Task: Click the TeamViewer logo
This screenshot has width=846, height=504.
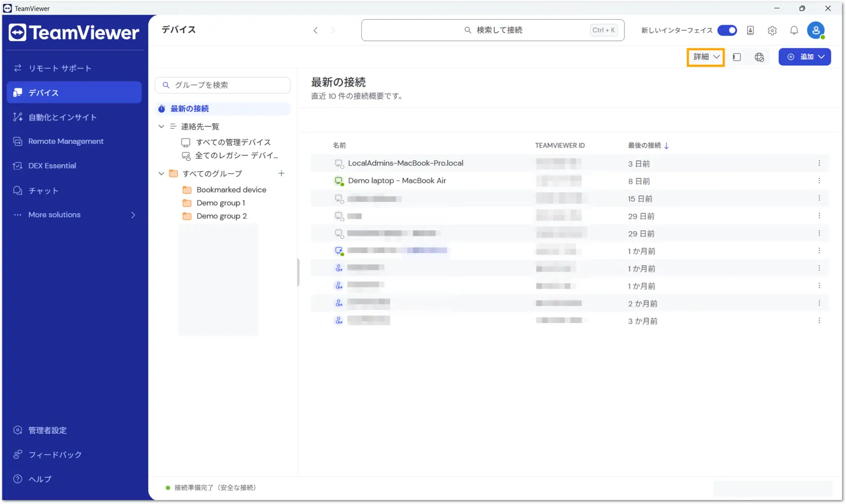Action: 74,33
